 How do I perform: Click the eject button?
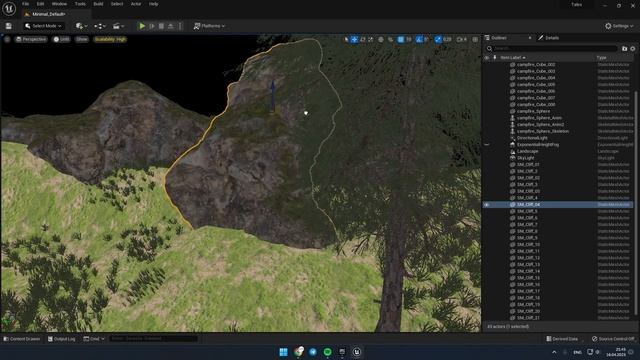point(171,26)
